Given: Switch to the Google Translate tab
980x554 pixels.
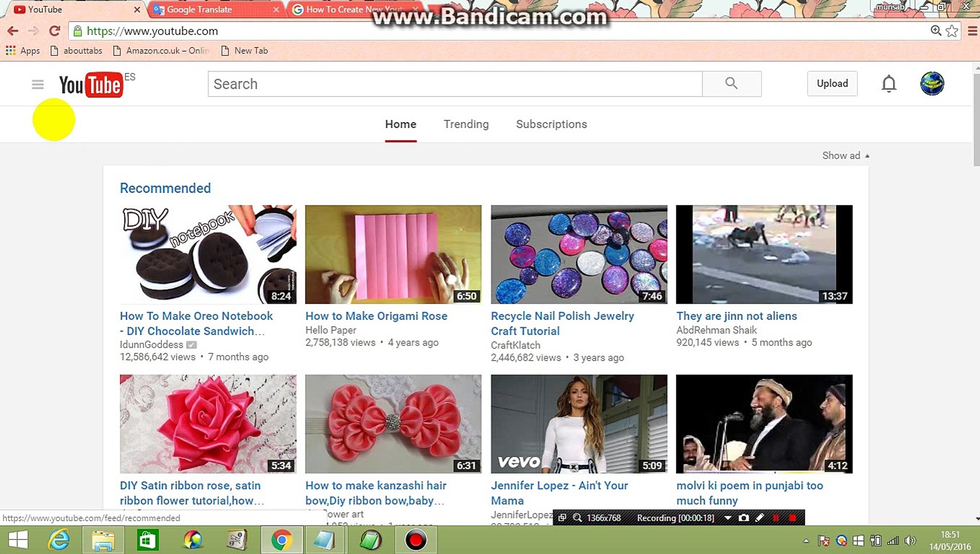Looking at the screenshot, I should coord(216,10).
